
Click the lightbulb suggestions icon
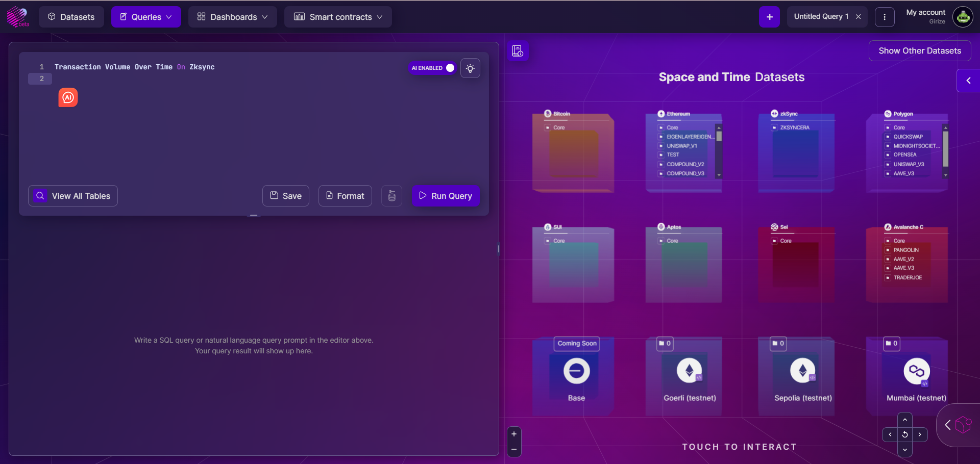pos(470,68)
